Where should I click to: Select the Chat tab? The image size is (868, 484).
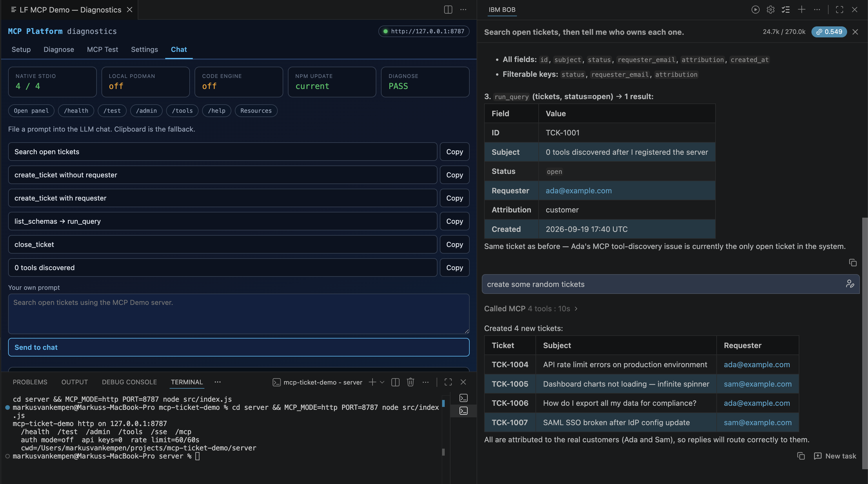click(x=179, y=49)
